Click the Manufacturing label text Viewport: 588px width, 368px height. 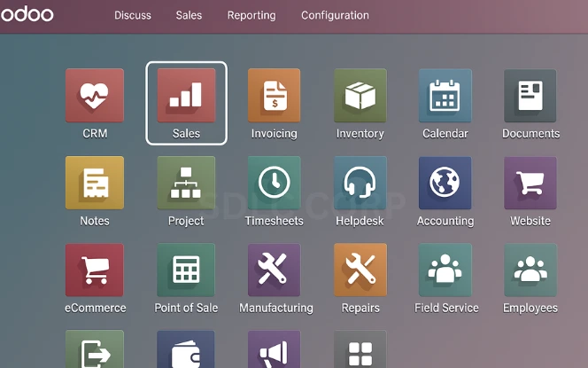click(x=276, y=309)
